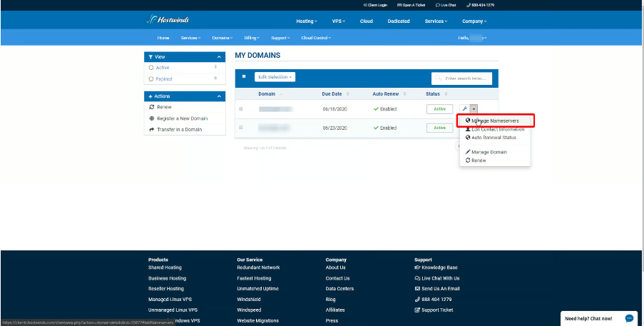Open Data Centers footer link
The width and height of the screenshot is (644, 326).
(x=339, y=289)
